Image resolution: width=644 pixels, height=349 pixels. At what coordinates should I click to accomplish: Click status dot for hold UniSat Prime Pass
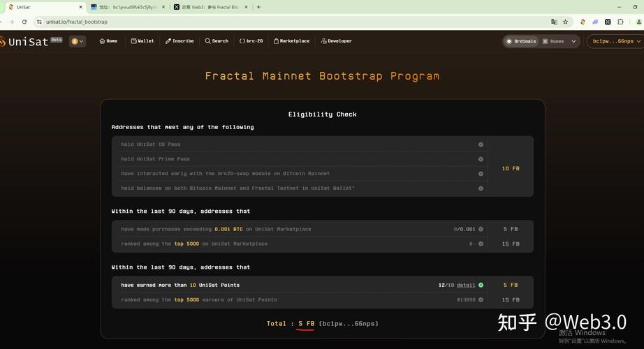point(481,159)
